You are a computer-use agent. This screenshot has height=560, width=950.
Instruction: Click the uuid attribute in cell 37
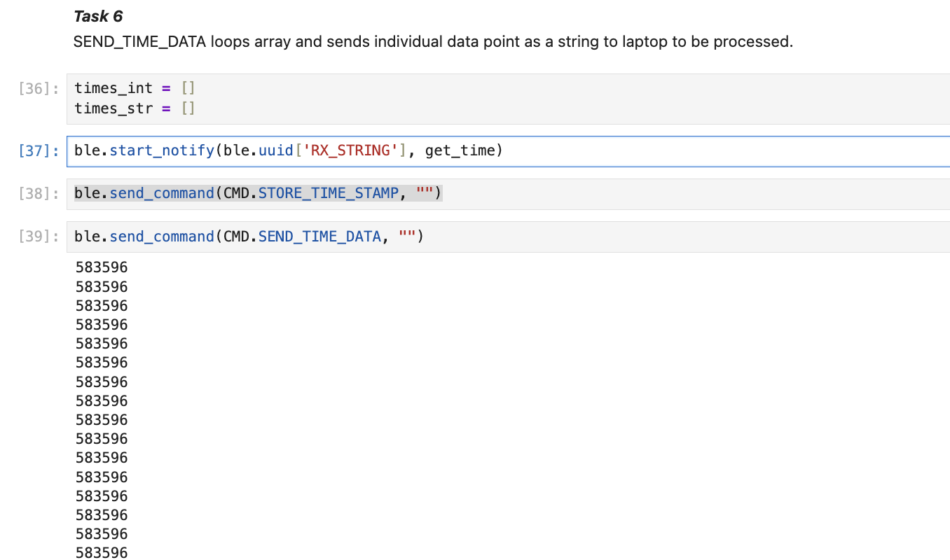coord(280,151)
